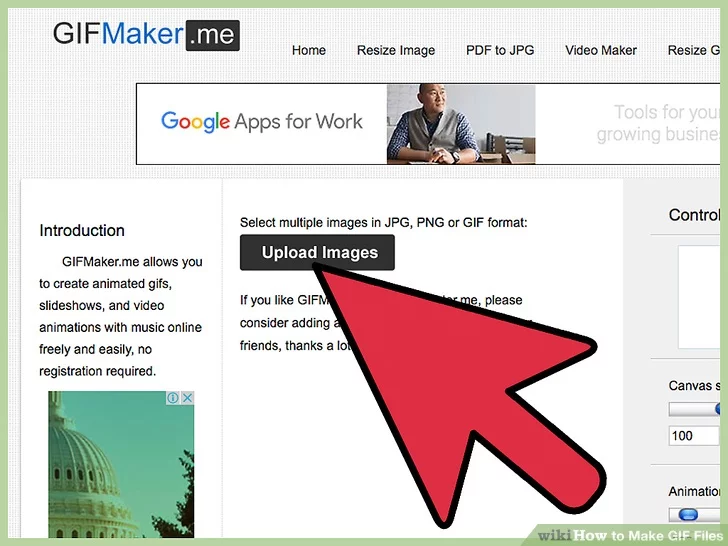Click the ad info icon
The height and width of the screenshot is (546, 728).
coord(173,398)
